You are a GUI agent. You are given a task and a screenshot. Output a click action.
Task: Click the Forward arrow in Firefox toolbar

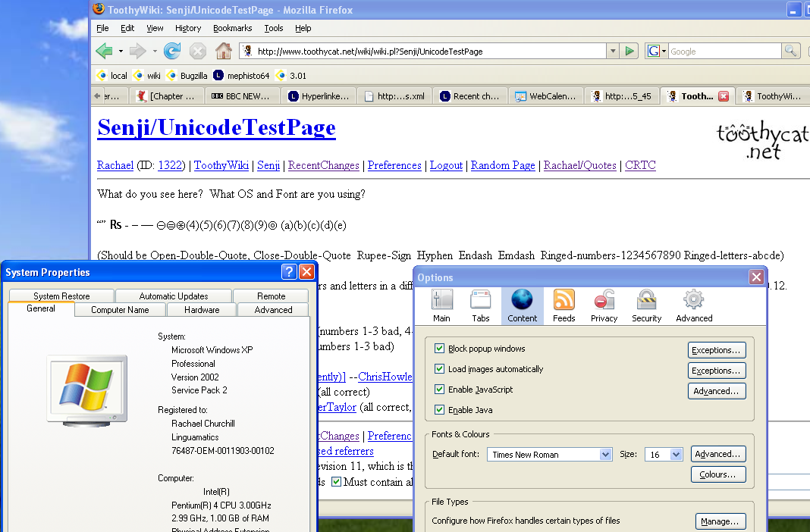[x=137, y=51]
